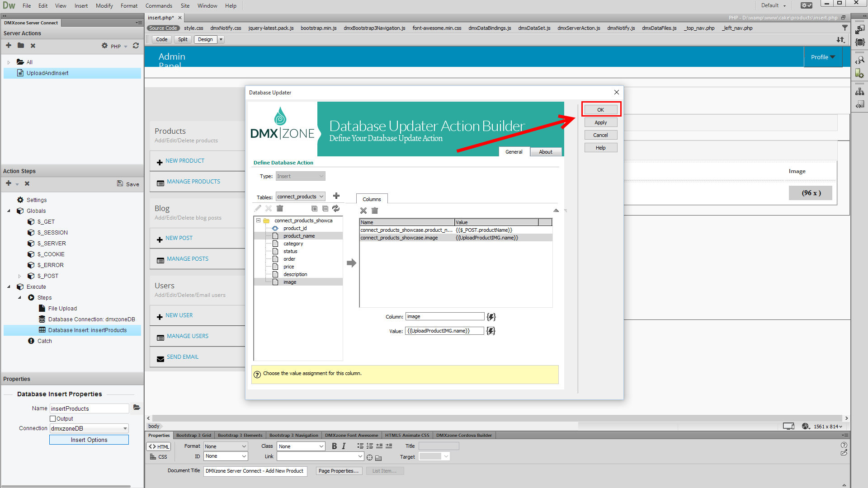Browse with the folder icon next to the Name field

[137, 408]
